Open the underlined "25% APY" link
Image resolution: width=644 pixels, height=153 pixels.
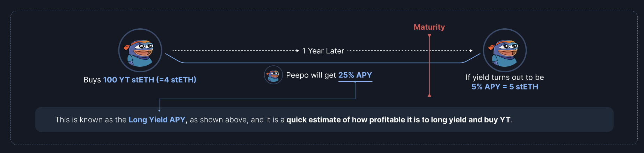[x=355, y=75]
